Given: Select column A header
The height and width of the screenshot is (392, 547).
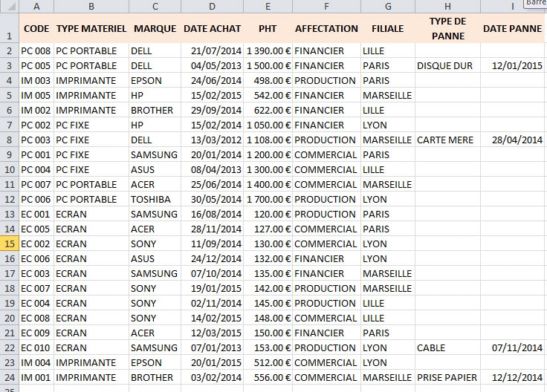Looking at the screenshot, I should click(36, 6).
